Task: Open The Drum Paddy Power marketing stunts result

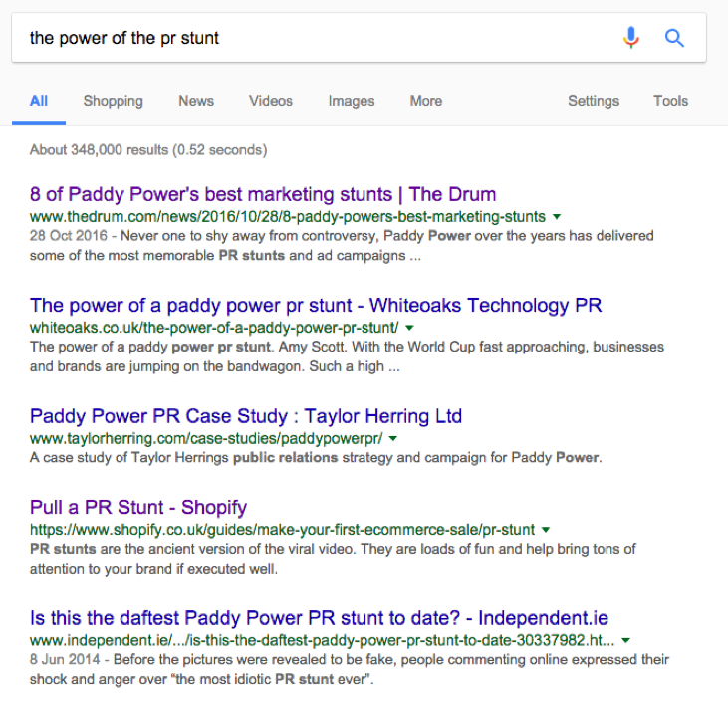Action: (x=263, y=194)
